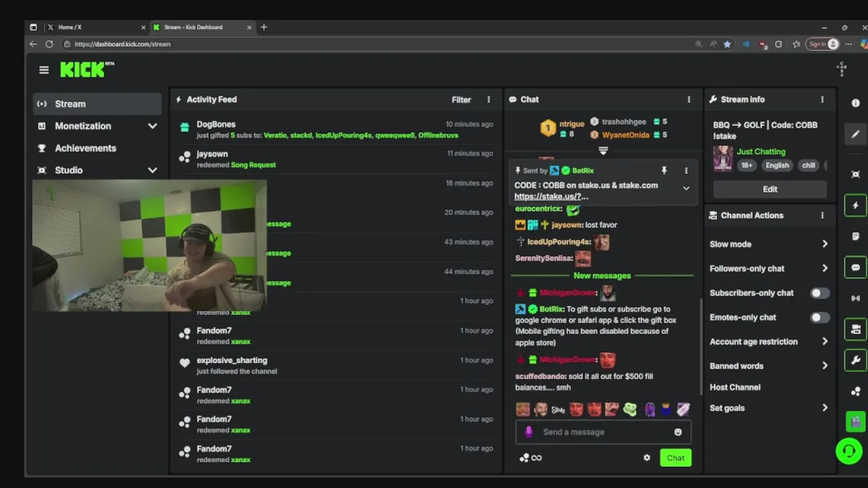This screenshot has height=488, width=868.
Task: Open pinned message three-dot menu
Action: (686, 171)
